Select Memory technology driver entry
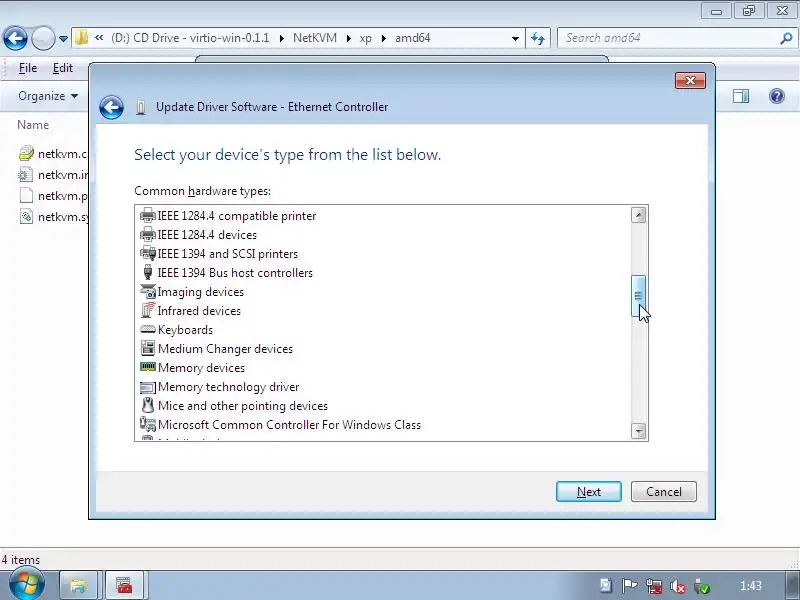This screenshot has width=800, height=600. coord(229,387)
